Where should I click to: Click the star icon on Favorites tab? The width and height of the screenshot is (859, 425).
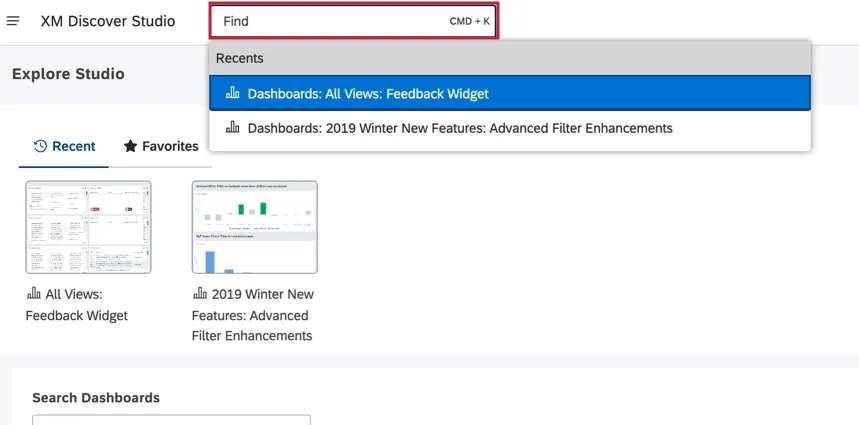pos(130,146)
